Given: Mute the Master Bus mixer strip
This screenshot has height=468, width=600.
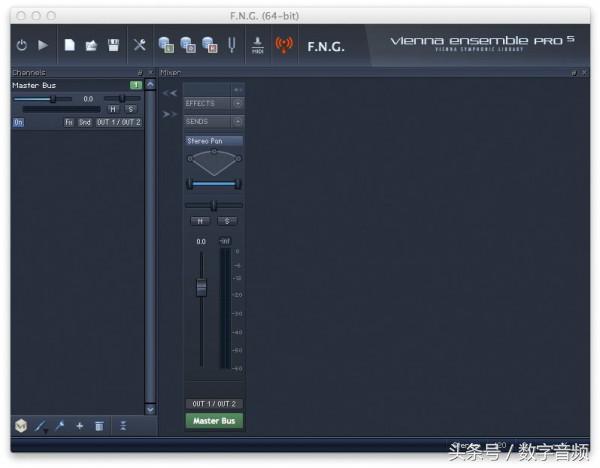Looking at the screenshot, I should [x=200, y=221].
